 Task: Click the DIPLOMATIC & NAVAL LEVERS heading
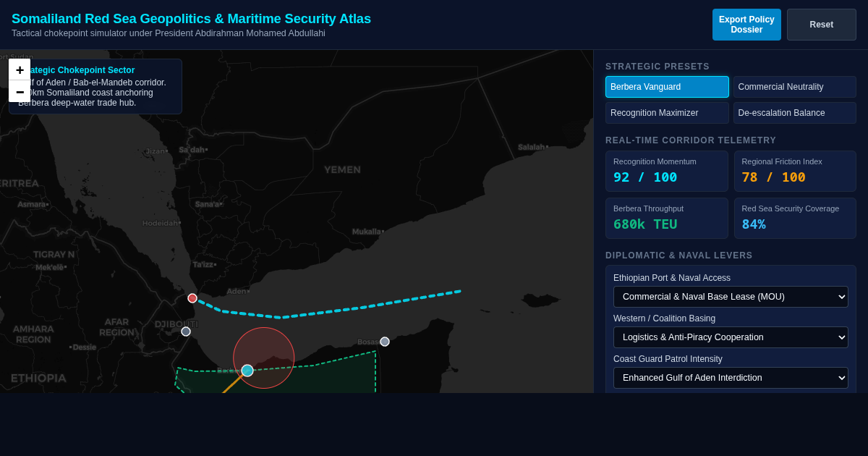tap(679, 256)
